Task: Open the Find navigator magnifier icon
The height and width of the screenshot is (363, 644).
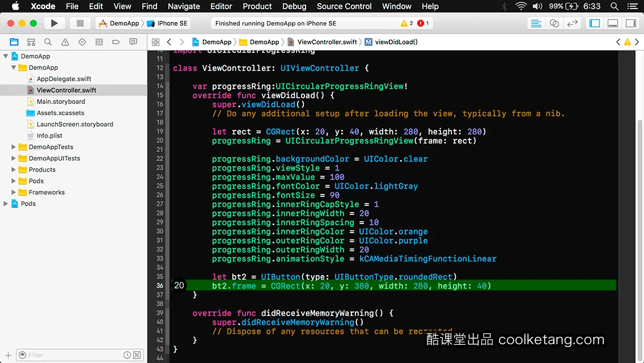Action: pyautogui.click(x=48, y=42)
